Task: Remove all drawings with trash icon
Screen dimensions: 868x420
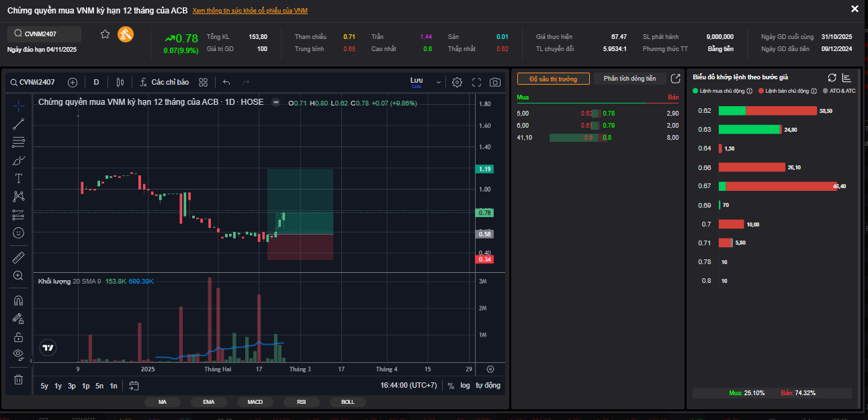Action: pos(19,380)
